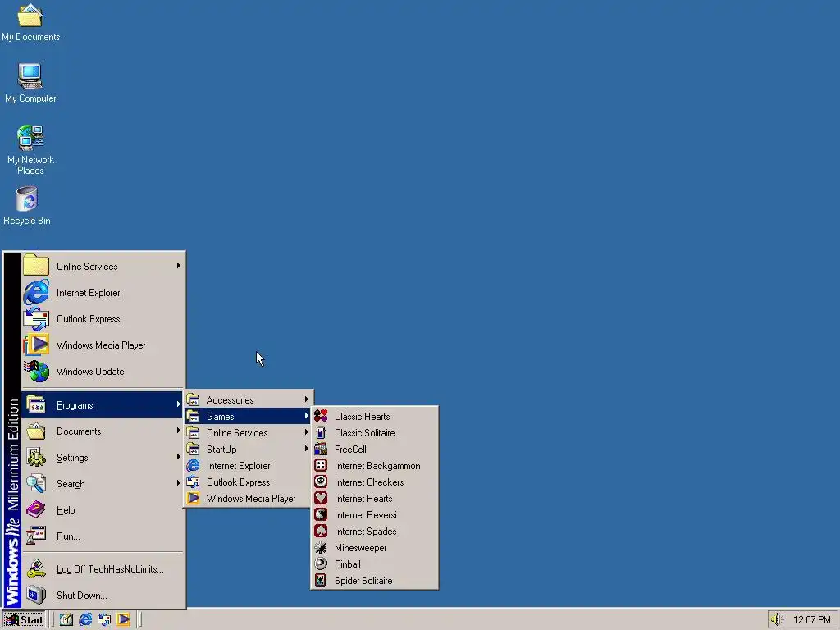Image resolution: width=840 pixels, height=630 pixels.
Task: Open My Network Places desktop icon
Action: point(30,150)
